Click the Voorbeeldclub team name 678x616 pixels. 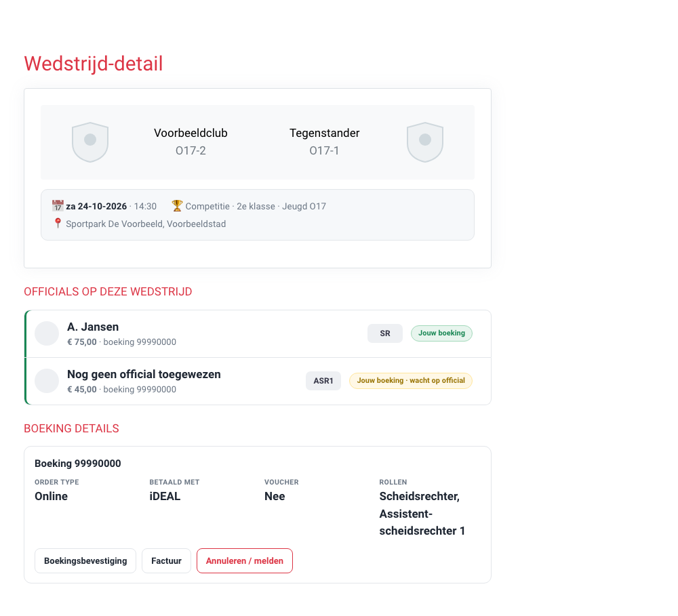[191, 133]
